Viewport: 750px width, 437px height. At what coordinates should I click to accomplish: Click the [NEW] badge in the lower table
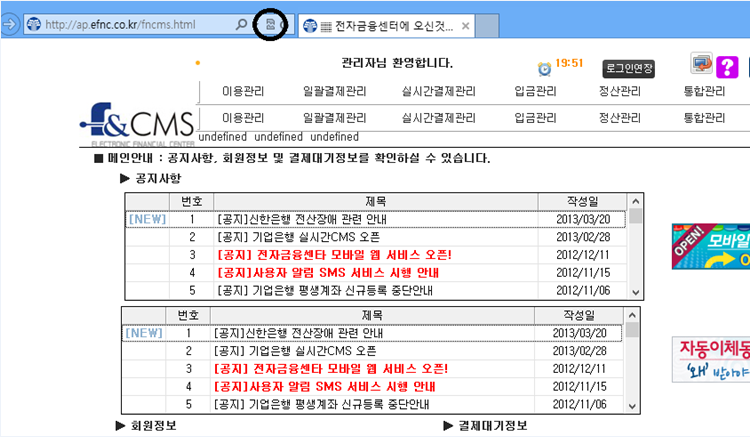point(144,333)
